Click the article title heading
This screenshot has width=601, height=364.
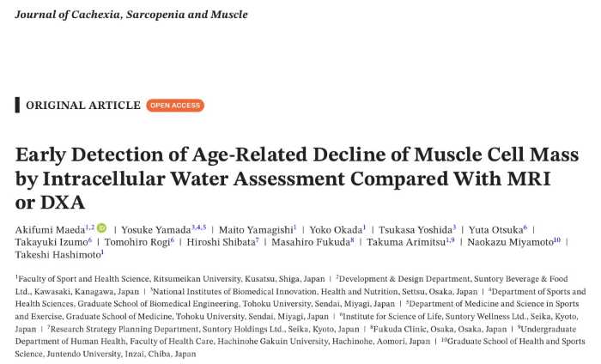[x=297, y=179]
